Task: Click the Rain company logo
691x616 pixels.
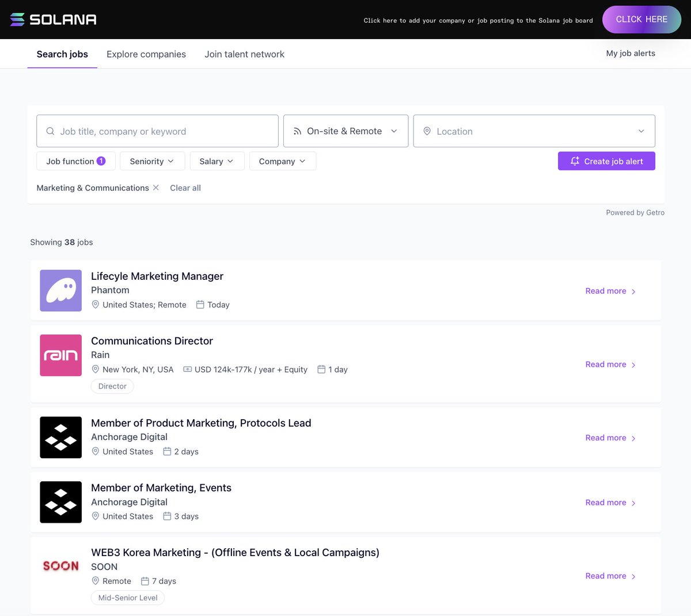Action: pos(60,355)
